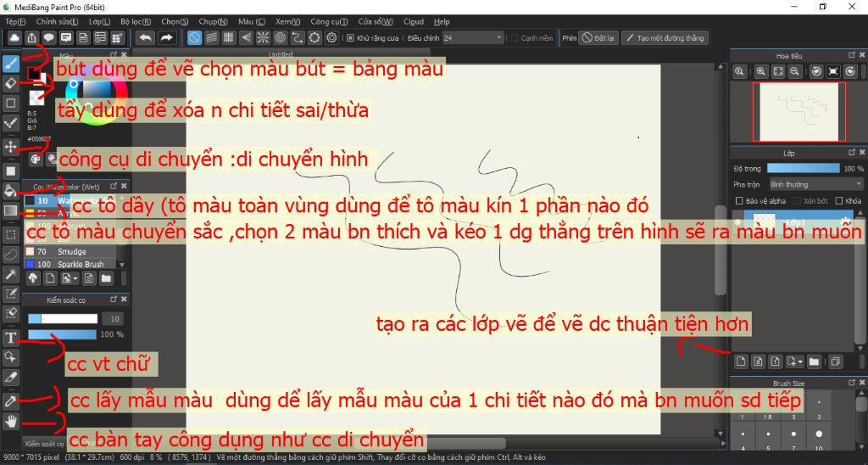Viewport: 868px width, 465px height.
Task: Select the rectangular Select tool
Action: 10,235
